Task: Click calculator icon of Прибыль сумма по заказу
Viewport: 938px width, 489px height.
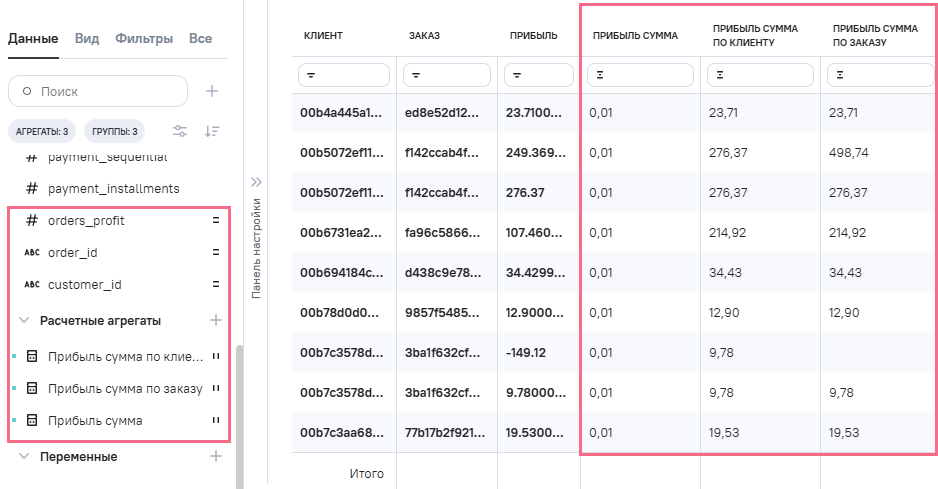Action: pyautogui.click(x=31, y=388)
